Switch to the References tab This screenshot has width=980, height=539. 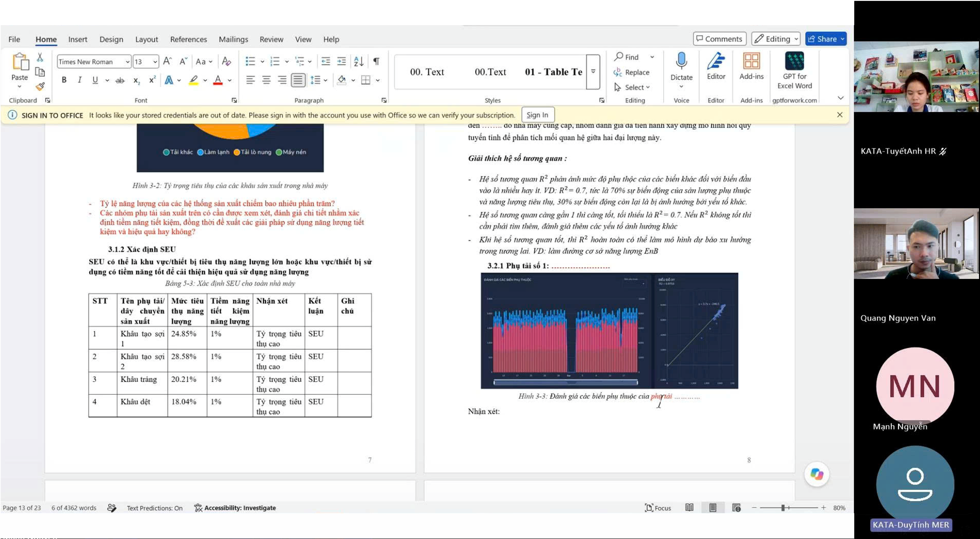(188, 39)
